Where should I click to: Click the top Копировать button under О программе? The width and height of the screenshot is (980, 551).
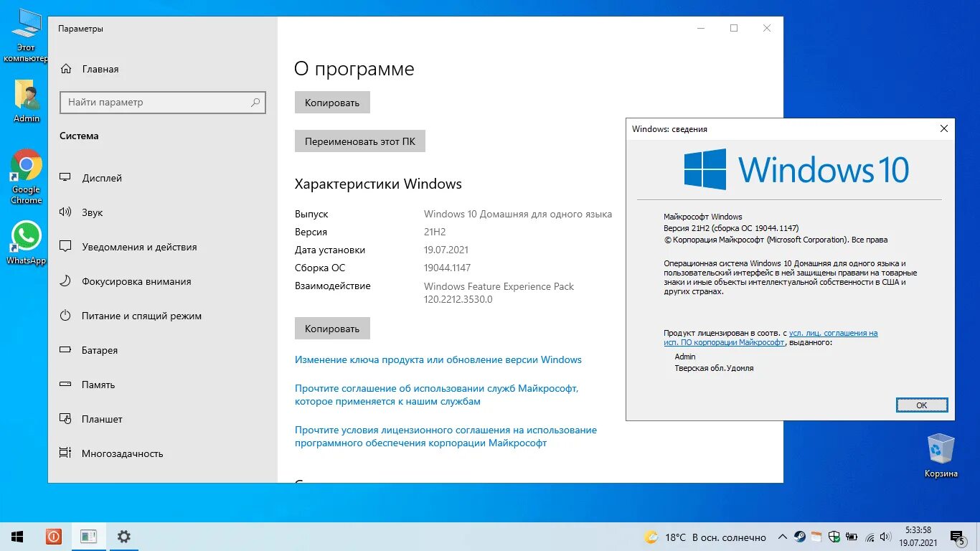coord(332,103)
